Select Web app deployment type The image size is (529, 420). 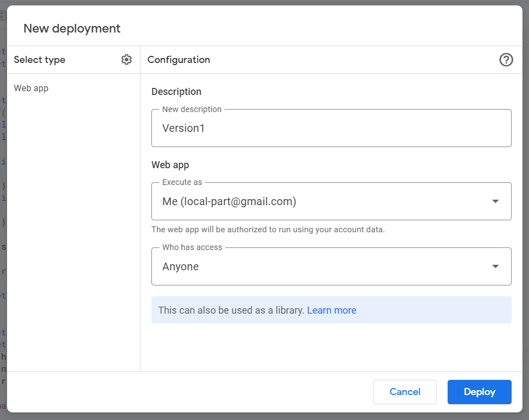pyautogui.click(x=31, y=88)
